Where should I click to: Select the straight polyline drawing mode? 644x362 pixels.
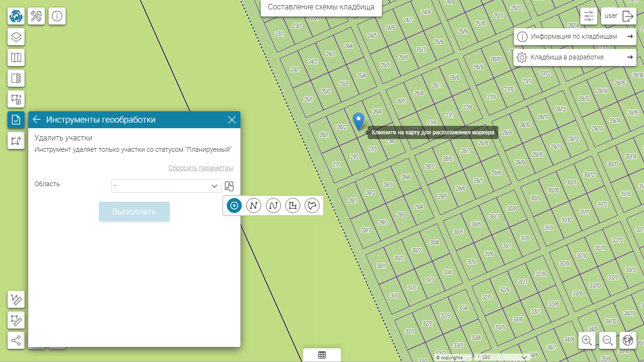pyautogui.click(x=254, y=206)
